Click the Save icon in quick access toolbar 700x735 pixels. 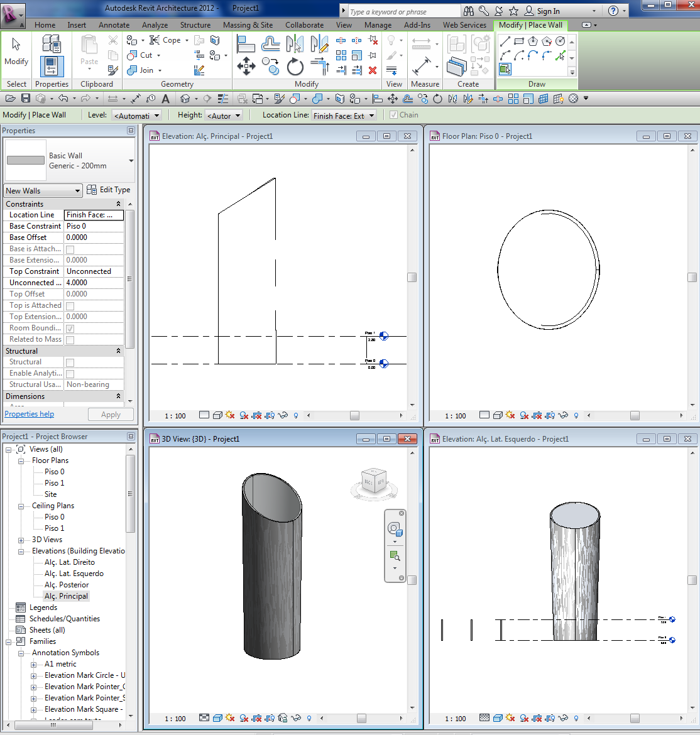pyautogui.click(x=26, y=99)
